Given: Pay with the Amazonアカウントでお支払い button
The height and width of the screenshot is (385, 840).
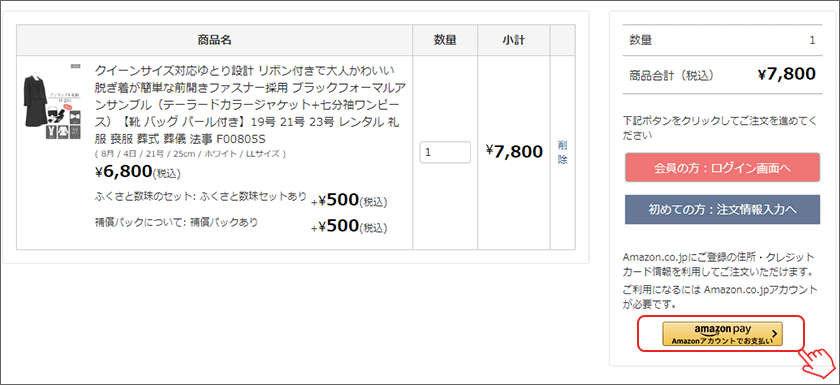Looking at the screenshot, I should point(722,334).
